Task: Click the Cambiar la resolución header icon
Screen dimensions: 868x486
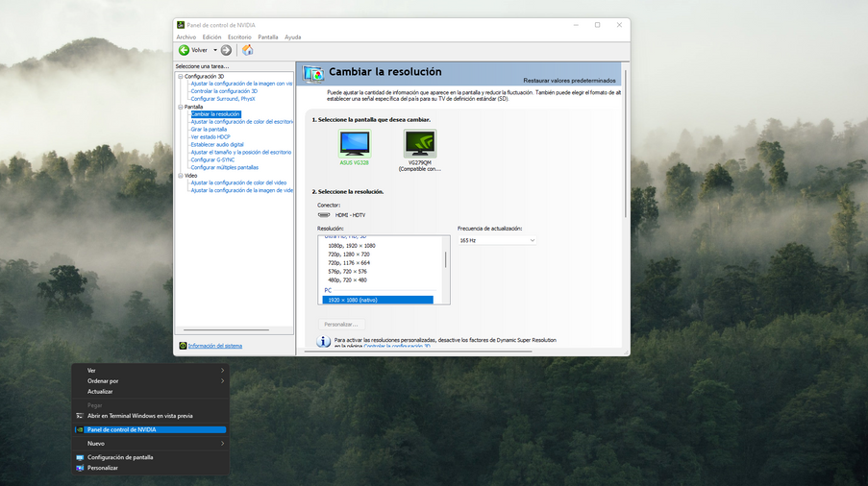Action: pos(313,74)
